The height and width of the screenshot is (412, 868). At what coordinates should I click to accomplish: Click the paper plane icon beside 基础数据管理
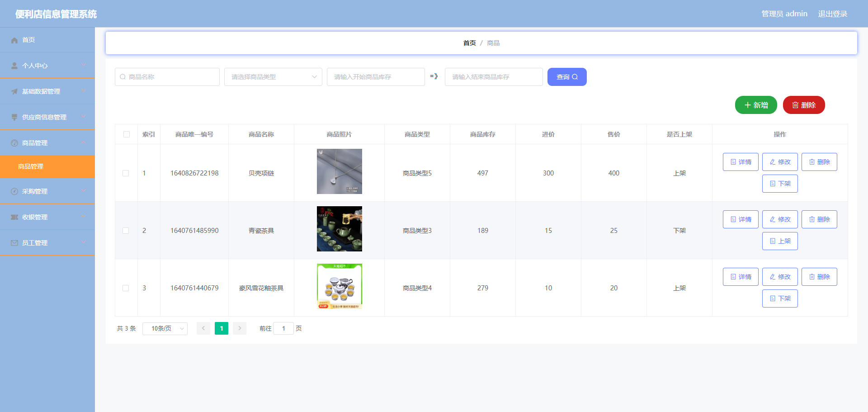[14, 92]
